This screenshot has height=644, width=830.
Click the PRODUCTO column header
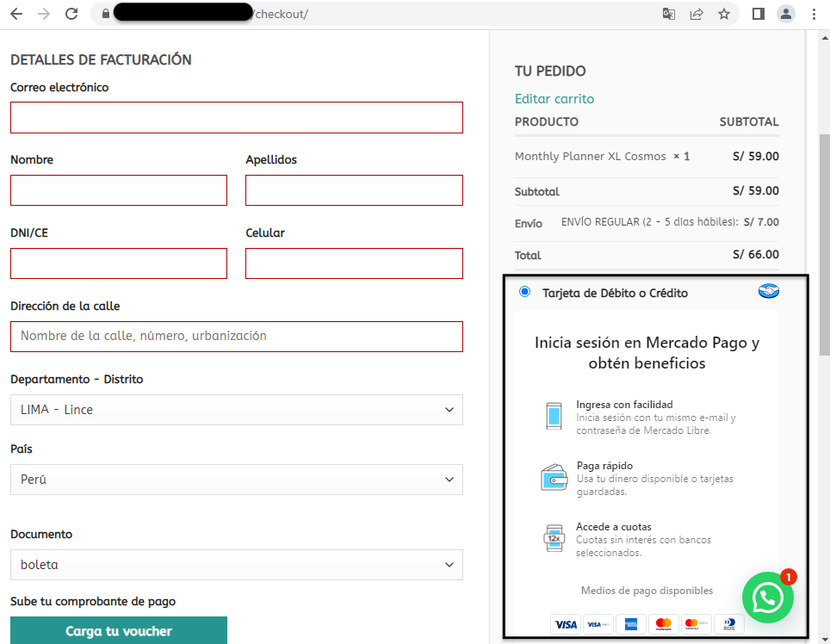tap(546, 121)
